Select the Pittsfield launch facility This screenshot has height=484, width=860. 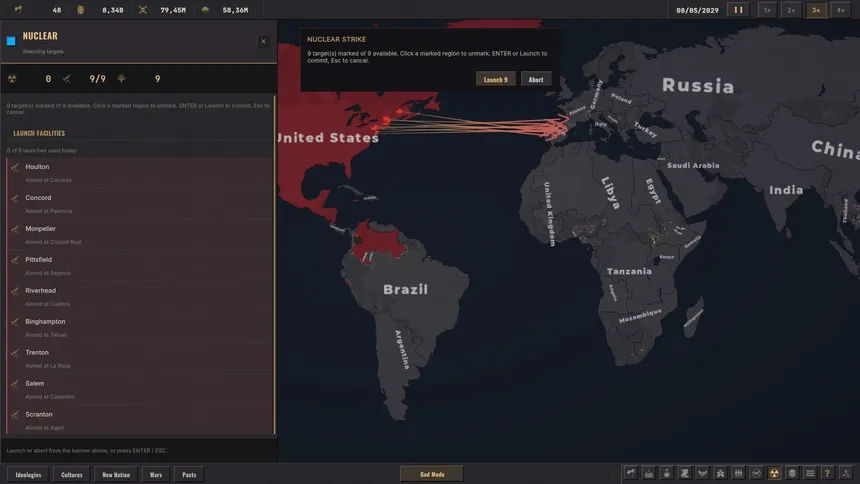tap(140, 266)
